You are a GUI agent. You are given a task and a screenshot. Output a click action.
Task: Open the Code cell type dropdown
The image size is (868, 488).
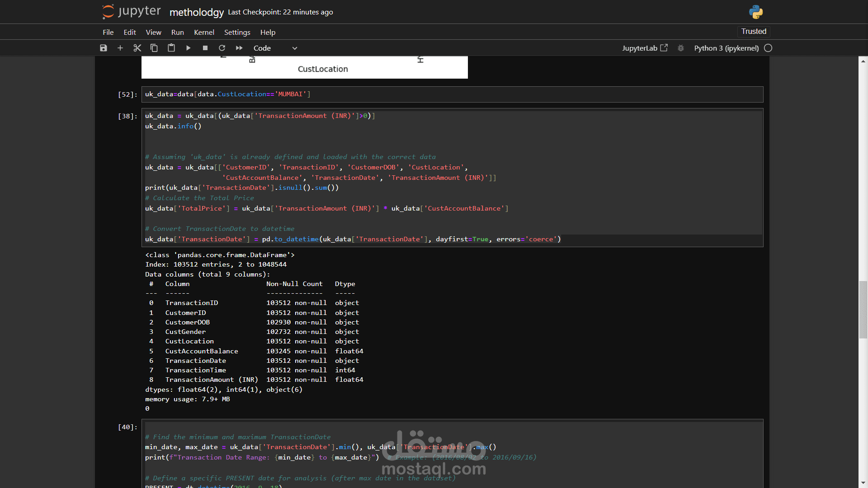point(275,48)
